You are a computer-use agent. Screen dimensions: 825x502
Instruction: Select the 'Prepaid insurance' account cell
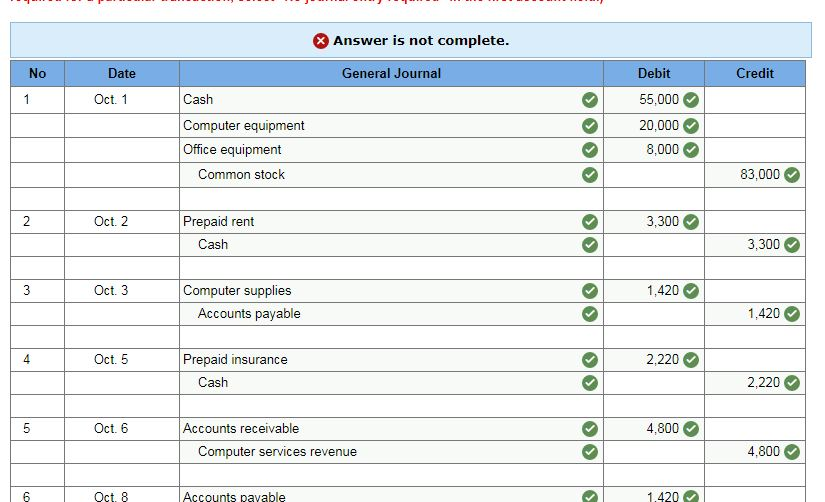point(391,360)
